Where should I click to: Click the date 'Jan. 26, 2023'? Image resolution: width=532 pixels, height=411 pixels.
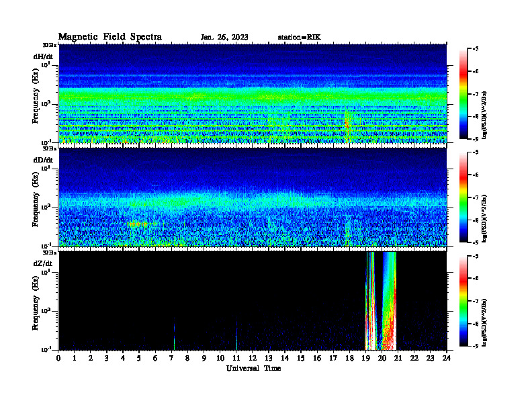[x=224, y=38]
